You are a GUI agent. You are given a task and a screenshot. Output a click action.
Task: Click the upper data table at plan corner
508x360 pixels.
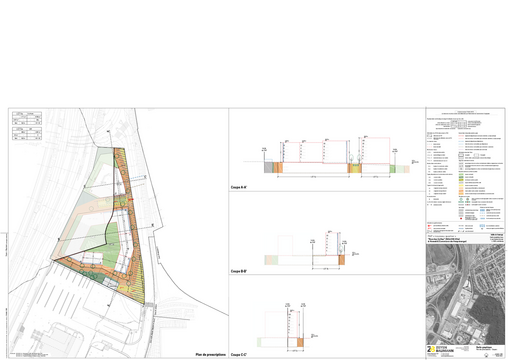coord(27,118)
